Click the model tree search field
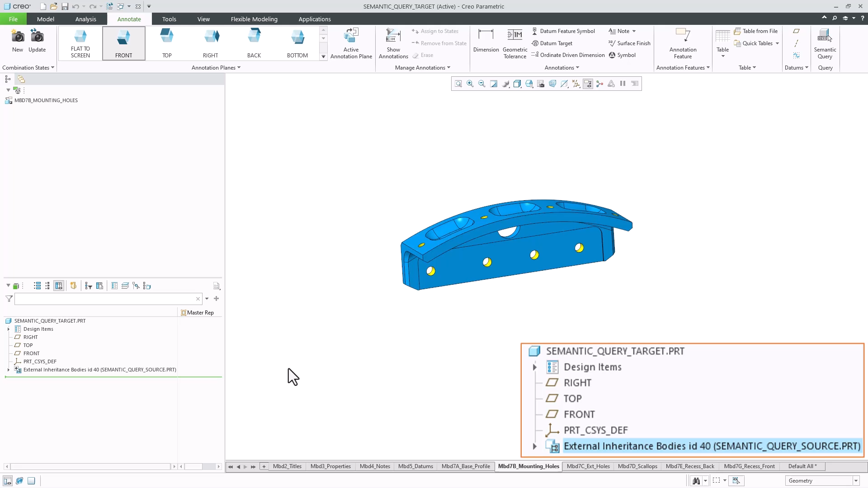The width and height of the screenshot is (868, 488). pos(108,299)
